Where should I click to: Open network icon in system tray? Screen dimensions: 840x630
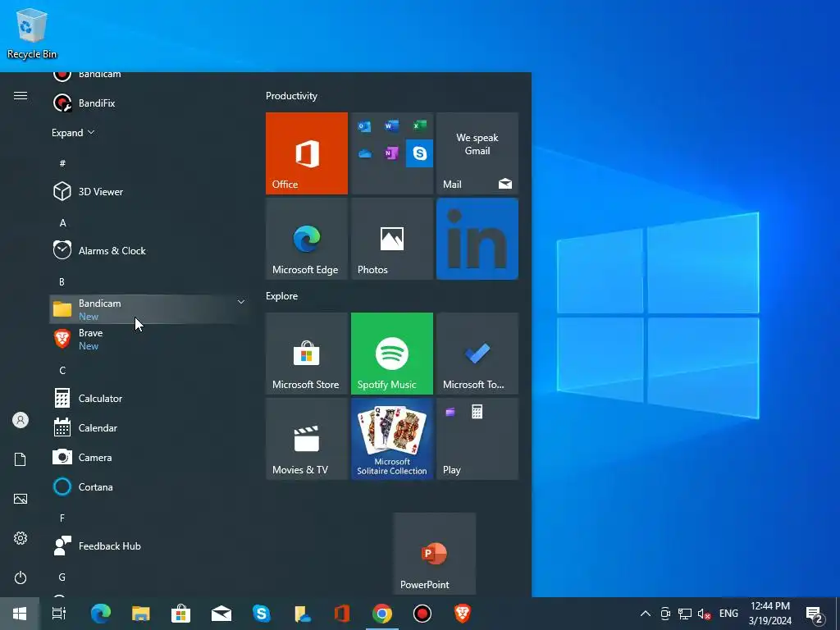(685, 614)
